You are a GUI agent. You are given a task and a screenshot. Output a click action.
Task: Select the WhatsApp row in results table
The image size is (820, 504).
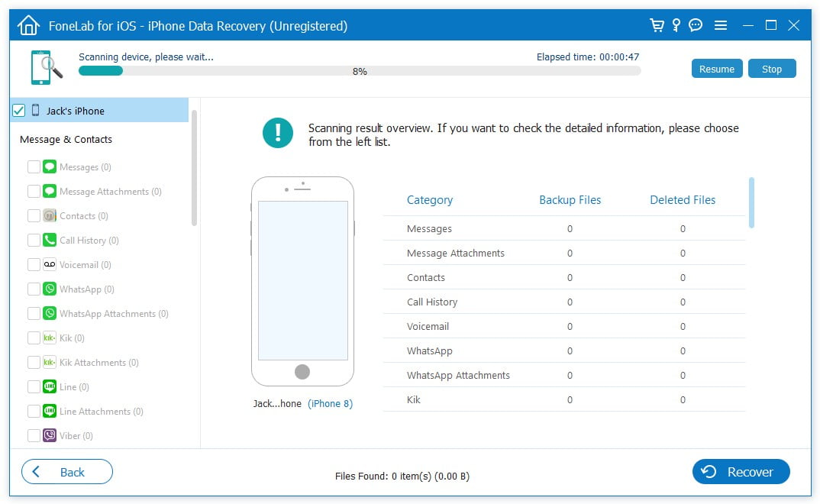click(x=564, y=351)
